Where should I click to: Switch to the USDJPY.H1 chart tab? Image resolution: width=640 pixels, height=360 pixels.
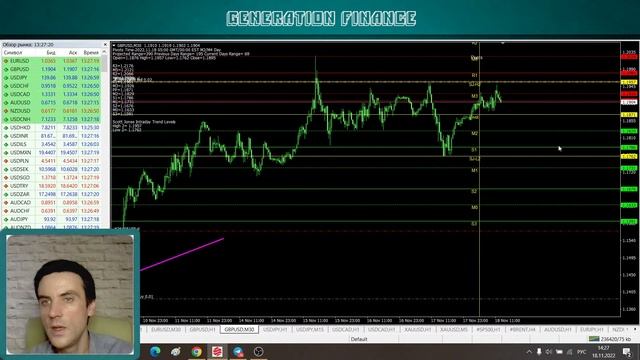pos(275,329)
